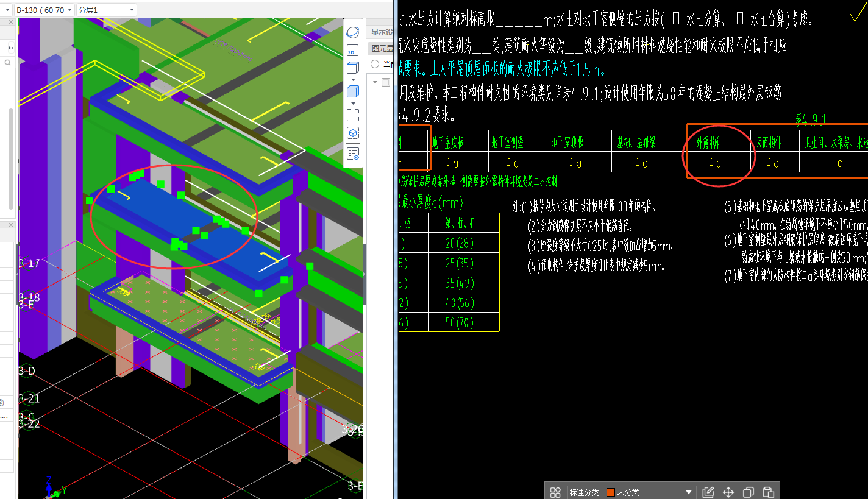Open the 未分类 annotation category dropdown

[x=649, y=492]
